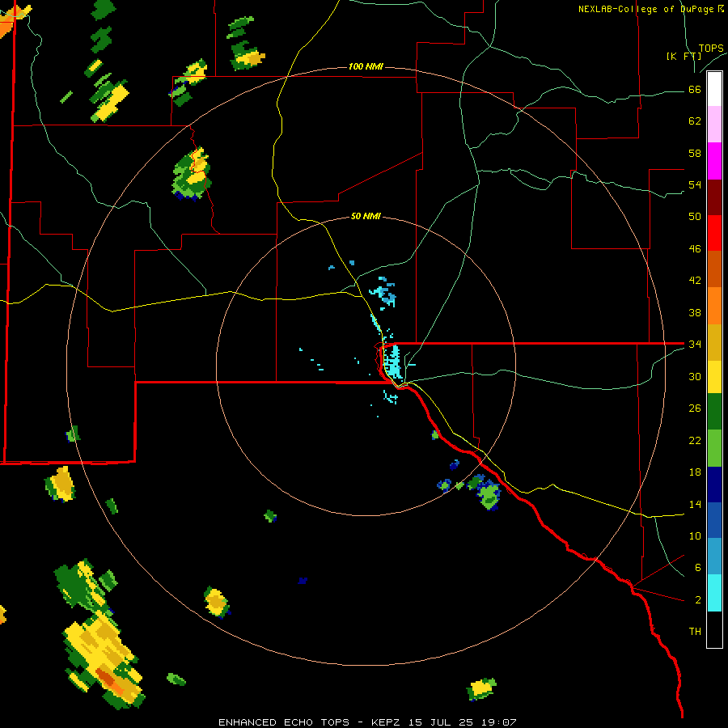This screenshot has width=728, height=728.
Task: Click the scale label 54
Action: pos(695,184)
